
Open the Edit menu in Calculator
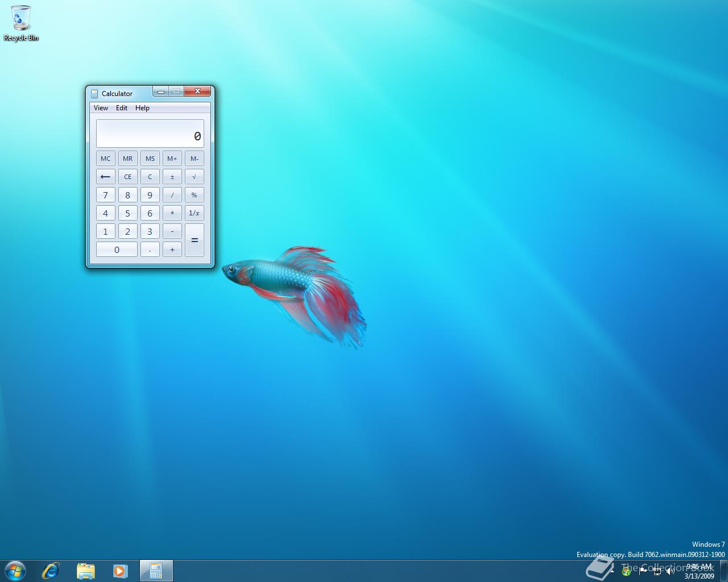coord(122,108)
